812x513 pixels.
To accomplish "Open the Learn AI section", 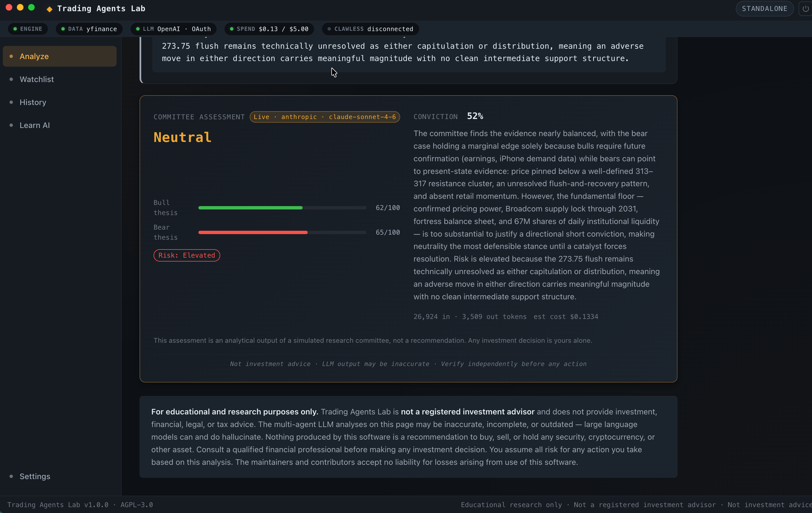I will (x=60, y=125).
